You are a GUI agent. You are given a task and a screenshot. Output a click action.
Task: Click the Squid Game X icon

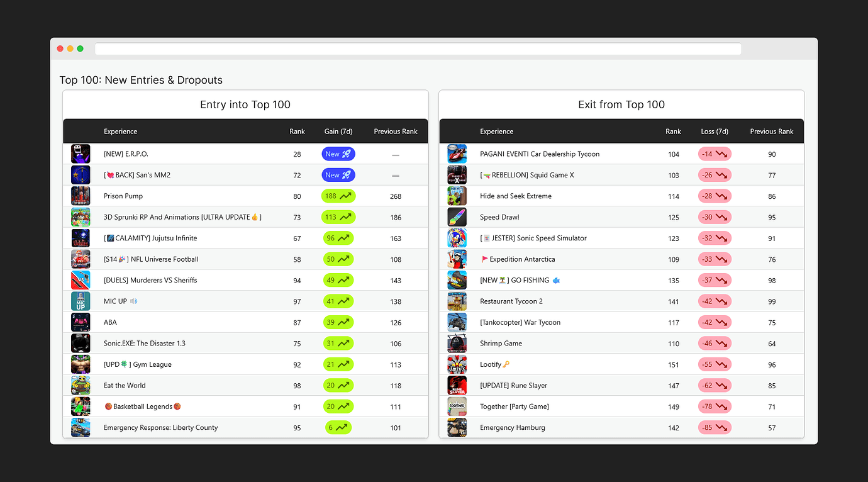[457, 175]
